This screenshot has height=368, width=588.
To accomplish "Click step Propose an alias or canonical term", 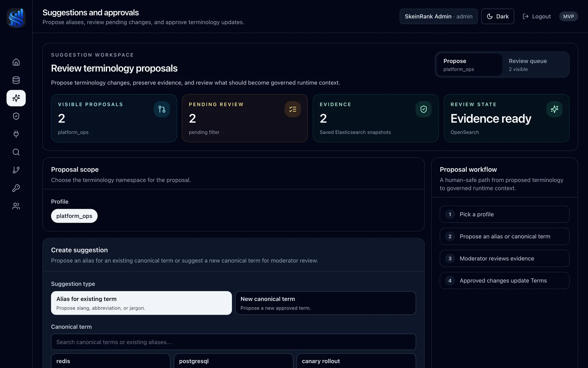I will coord(505,236).
